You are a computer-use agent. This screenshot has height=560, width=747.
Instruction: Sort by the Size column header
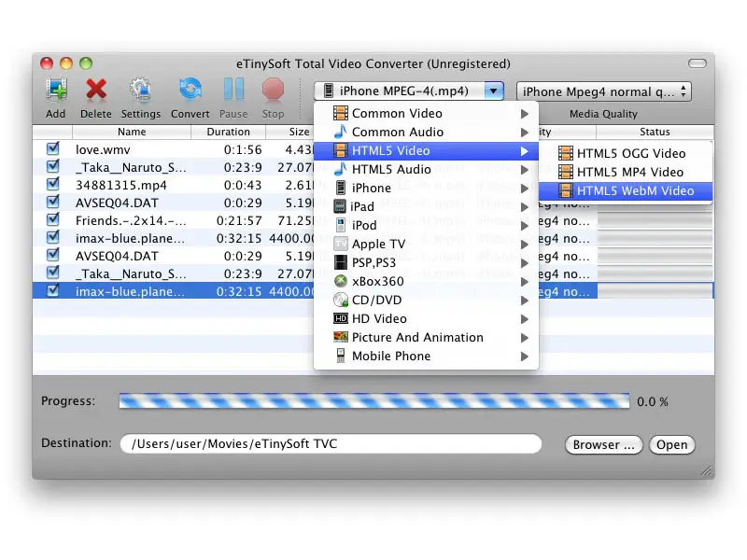[x=299, y=132]
